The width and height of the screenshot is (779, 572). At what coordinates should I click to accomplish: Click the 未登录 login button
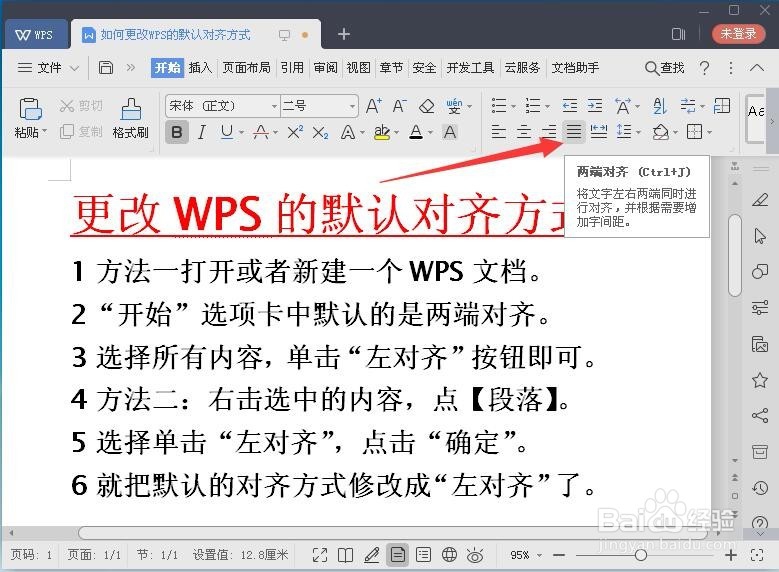(738, 34)
